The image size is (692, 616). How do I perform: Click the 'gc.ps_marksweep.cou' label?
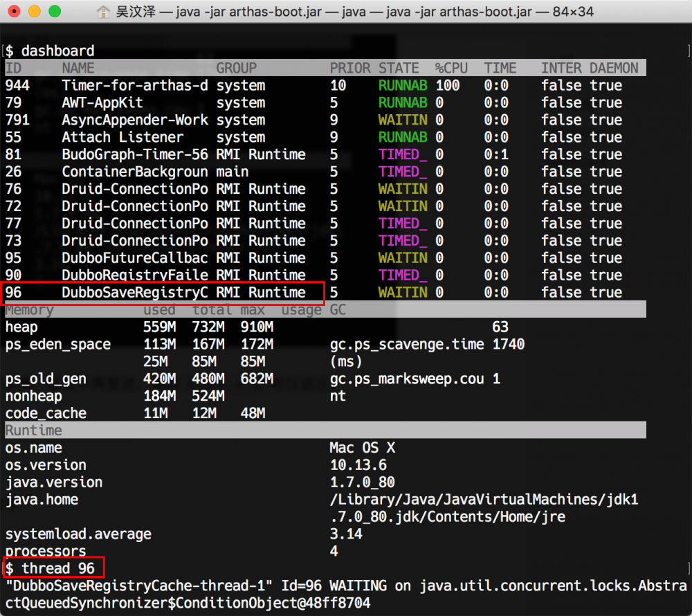[x=407, y=379]
